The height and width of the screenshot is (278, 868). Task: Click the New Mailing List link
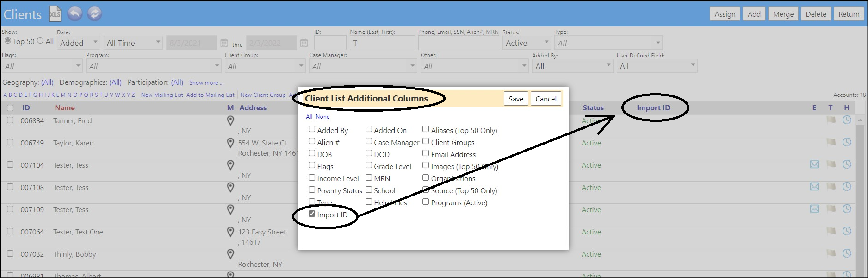[162, 95]
